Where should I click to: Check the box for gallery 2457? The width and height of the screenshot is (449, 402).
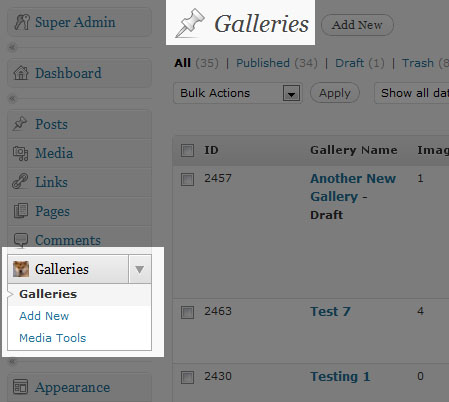click(x=187, y=179)
